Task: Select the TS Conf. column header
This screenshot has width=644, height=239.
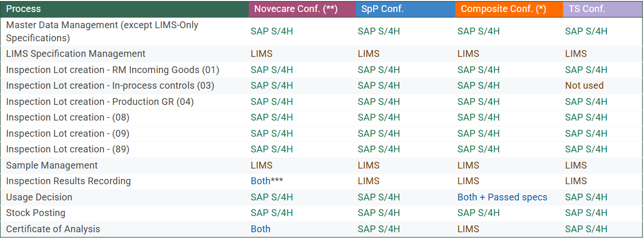Action: point(586,9)
